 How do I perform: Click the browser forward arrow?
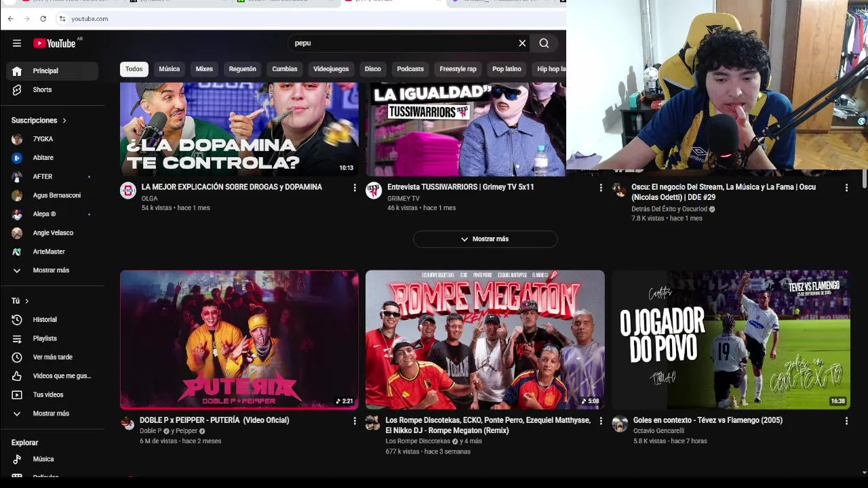26,19
